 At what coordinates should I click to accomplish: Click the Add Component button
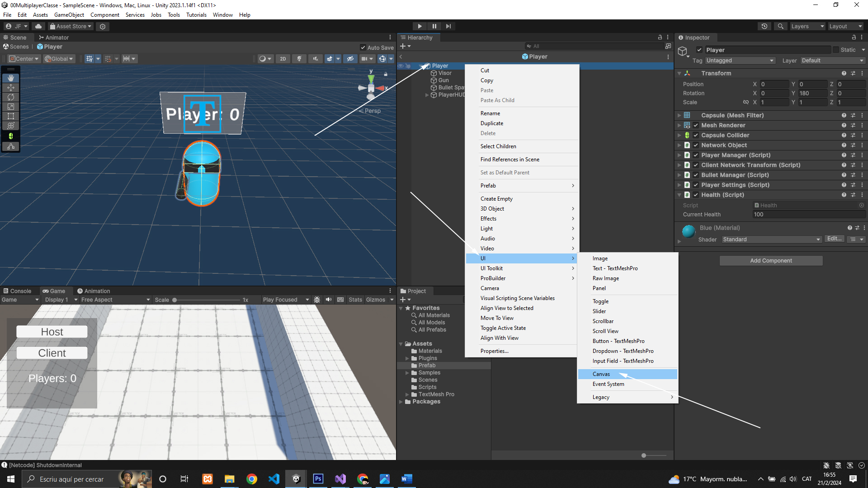coord(771,261)
